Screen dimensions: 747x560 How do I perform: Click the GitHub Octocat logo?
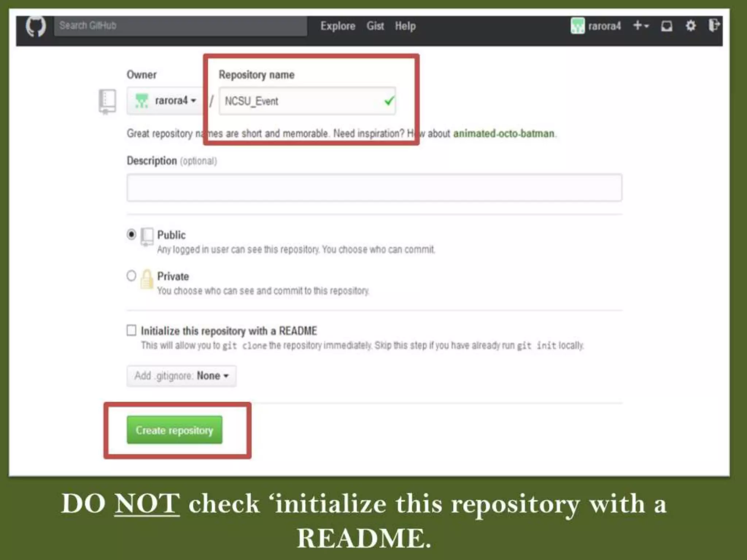click(x=36, y=26)
